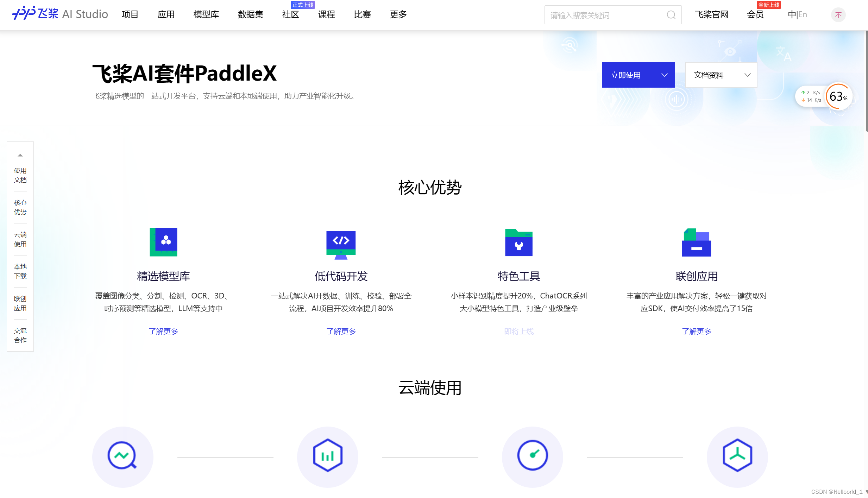868x498 pixels.
Task: Open 飞桨官网 link in header
Action: 711,15
